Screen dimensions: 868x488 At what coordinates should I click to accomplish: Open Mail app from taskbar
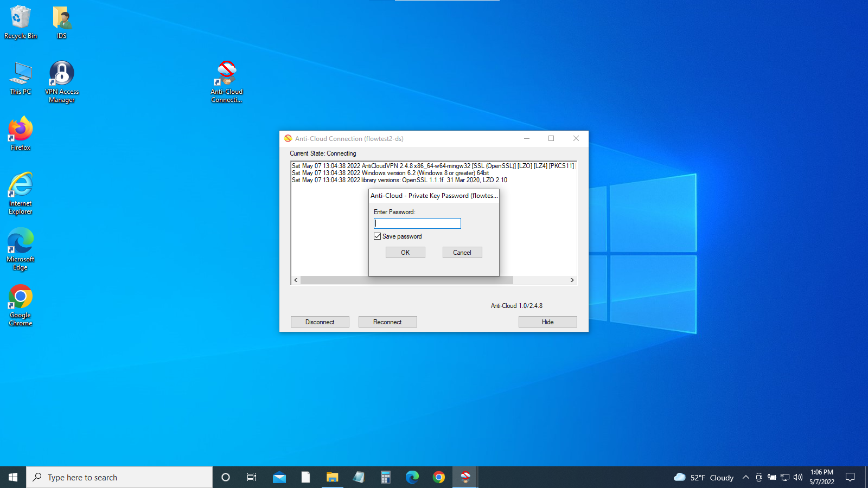click(279, 477)
